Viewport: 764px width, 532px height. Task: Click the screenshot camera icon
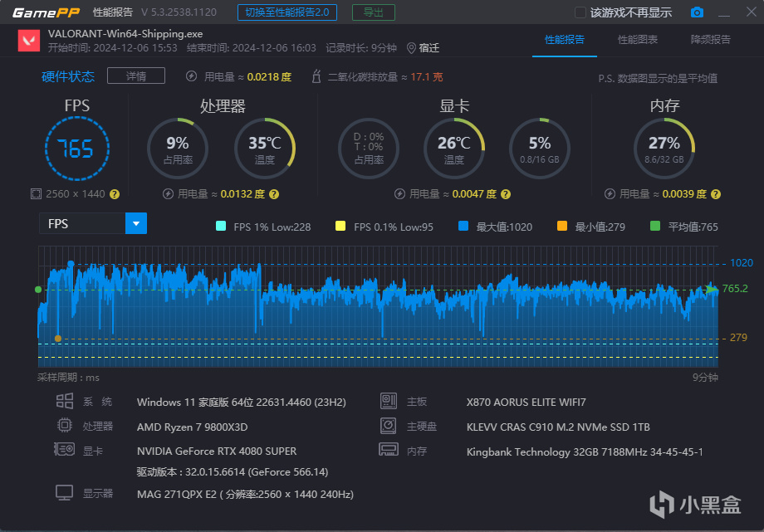point(697,12)
